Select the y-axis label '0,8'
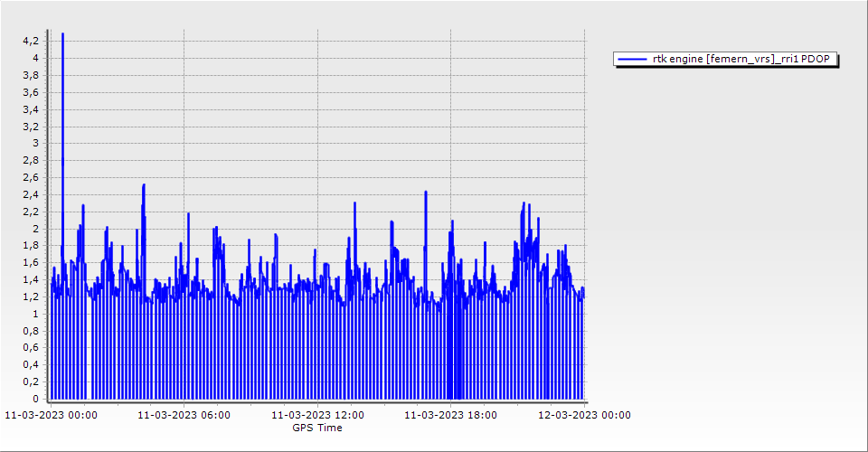This screenshot has width=868, height=452. coord(30,331)
